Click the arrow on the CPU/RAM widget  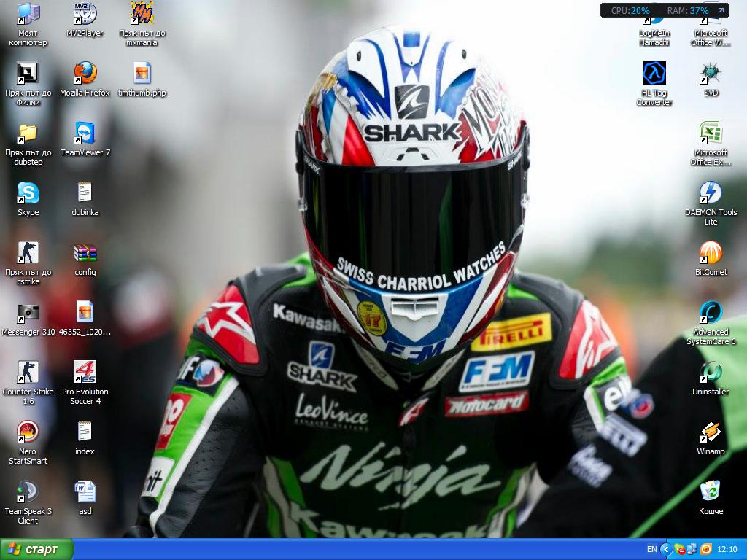click(x=721, y=11)
